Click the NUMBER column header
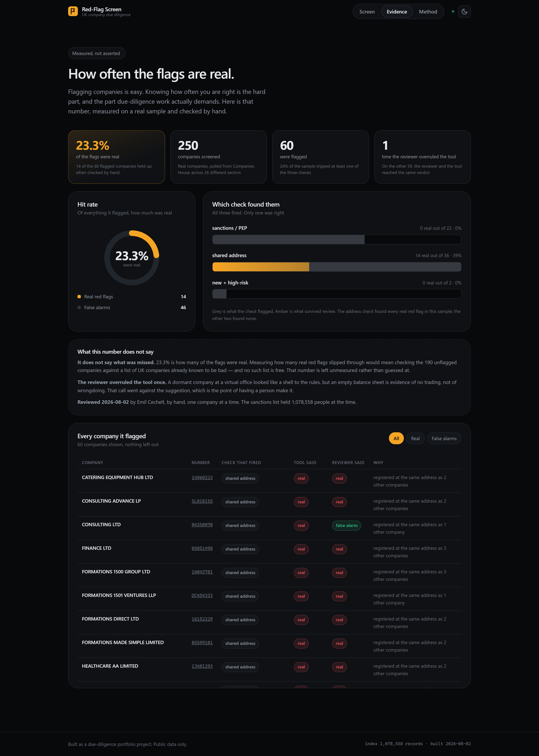The image size is (539, 756). [201, 463]
